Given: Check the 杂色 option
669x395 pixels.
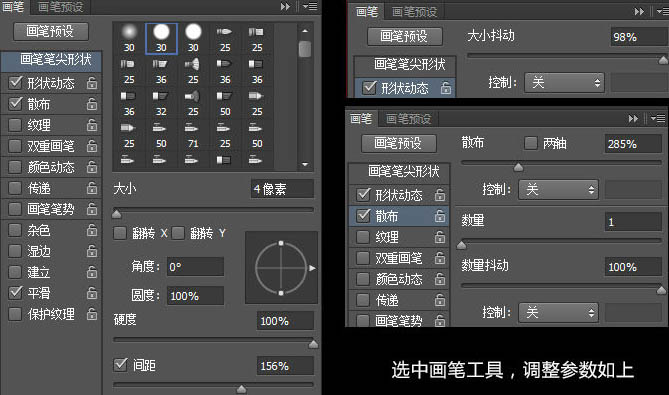Looking at the screenshot, I should click(x=15, y=230).
